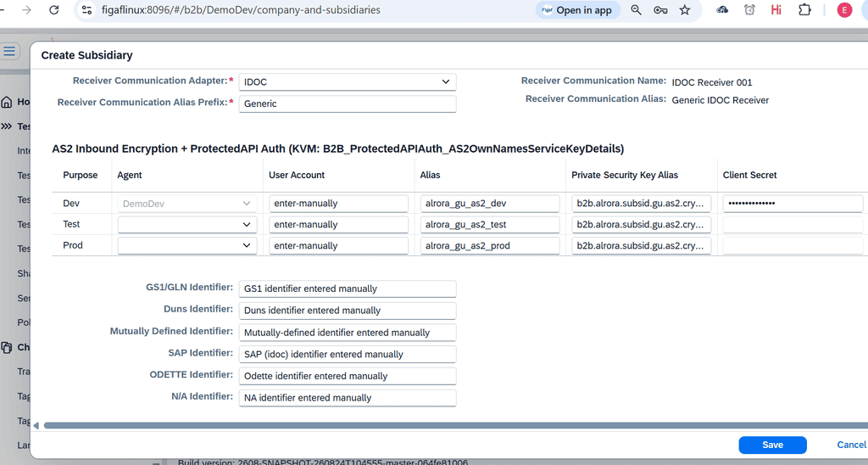Edit the Test row User Account field

click(x=339, y=225)
